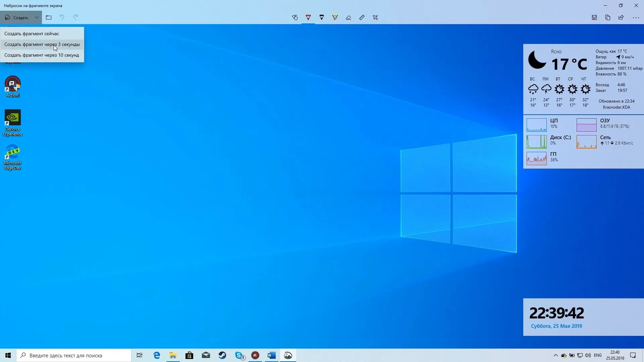Screen dimensions: 644x362
Task: Click the Создать new snip button
Action: pyautogui.click(x=17, y=17)
